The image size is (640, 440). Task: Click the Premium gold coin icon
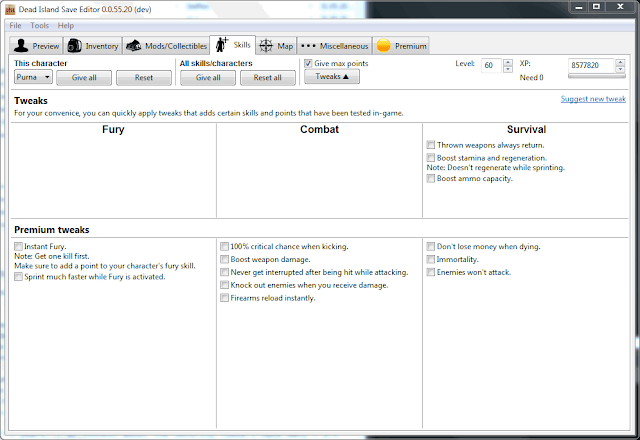point(384,46)
